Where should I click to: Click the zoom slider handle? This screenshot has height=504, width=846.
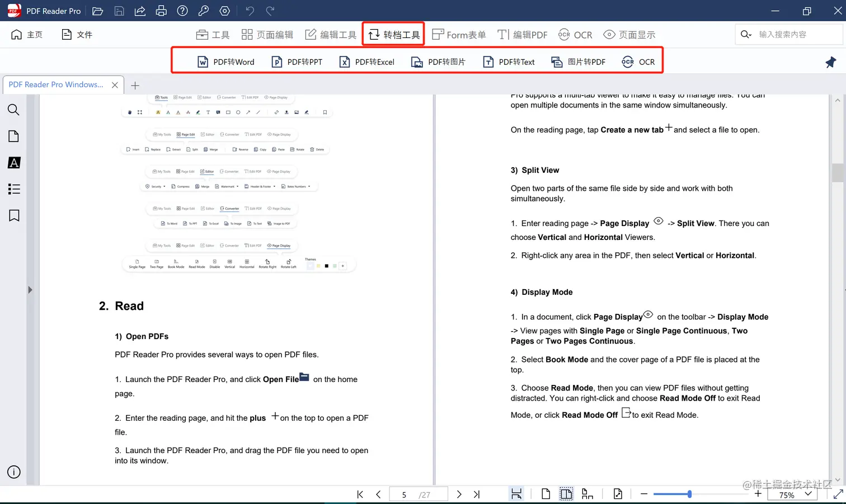pyautogui.click(x=689, y=494)
